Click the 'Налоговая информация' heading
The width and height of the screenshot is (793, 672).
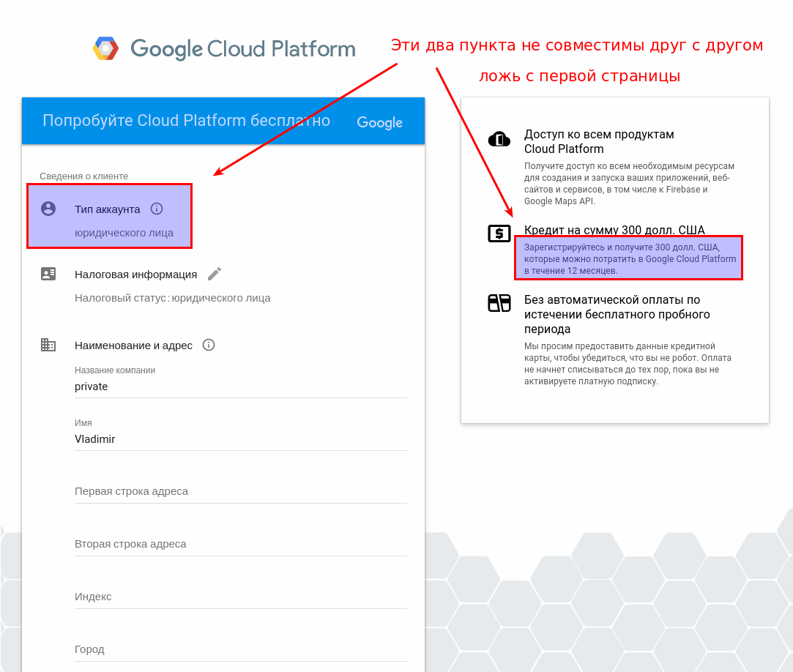tap(136, 275)
